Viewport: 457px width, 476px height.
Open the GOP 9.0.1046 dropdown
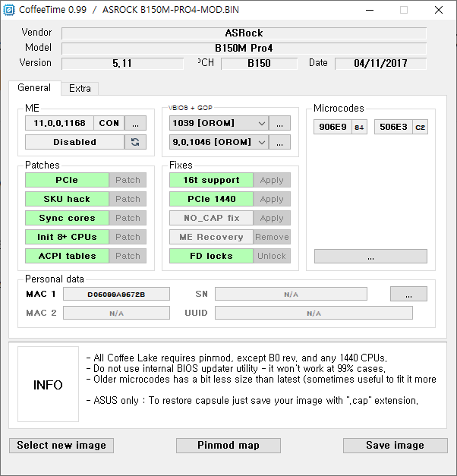pyautogui.click(x=219, y=142)
